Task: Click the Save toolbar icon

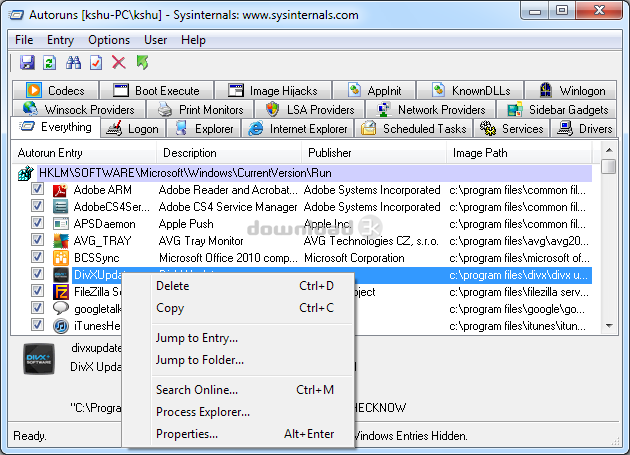Action: click(27, 63)
